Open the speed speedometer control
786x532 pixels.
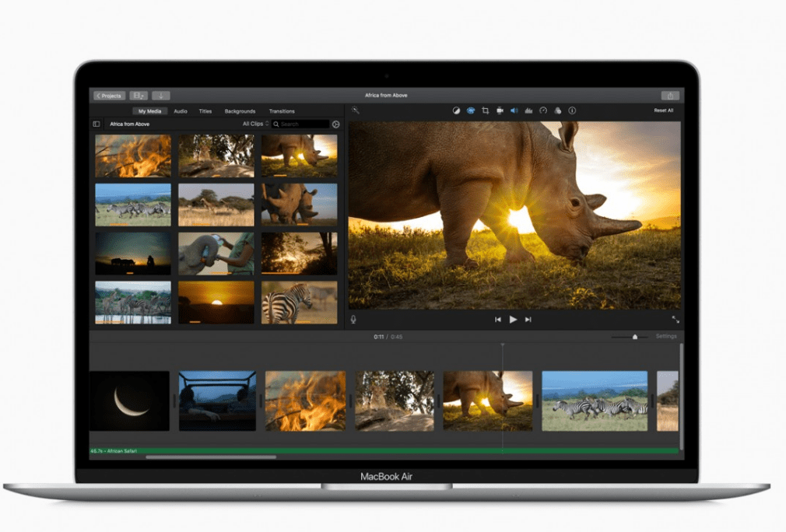pos(543,110)
